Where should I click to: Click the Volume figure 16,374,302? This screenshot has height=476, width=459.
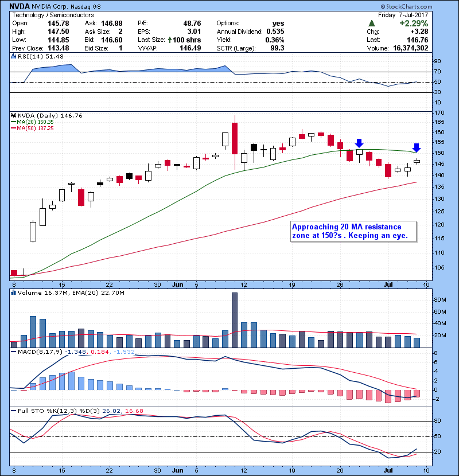tap(411, 48)
